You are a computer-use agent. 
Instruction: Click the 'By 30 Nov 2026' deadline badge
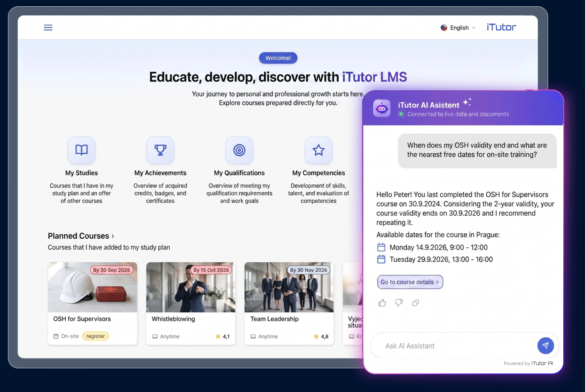tap(309, 270)
